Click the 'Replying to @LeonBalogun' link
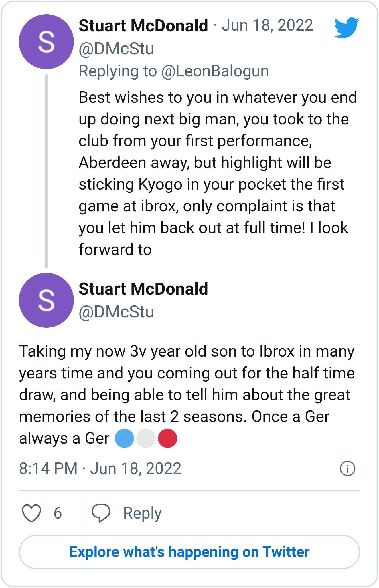Image resolution: width=379 pixels, height=588 pixels. coord(174,71)
